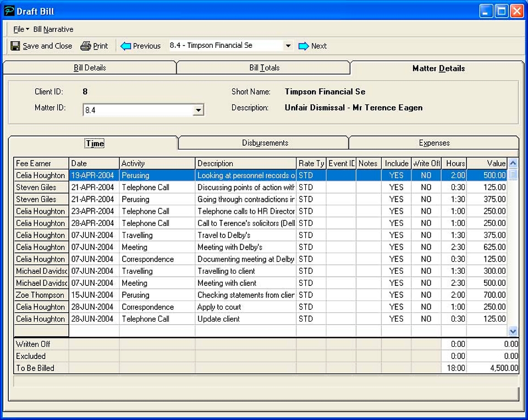Toggle Write Off NO on 19-APR-2004 row

click(426, 175)
